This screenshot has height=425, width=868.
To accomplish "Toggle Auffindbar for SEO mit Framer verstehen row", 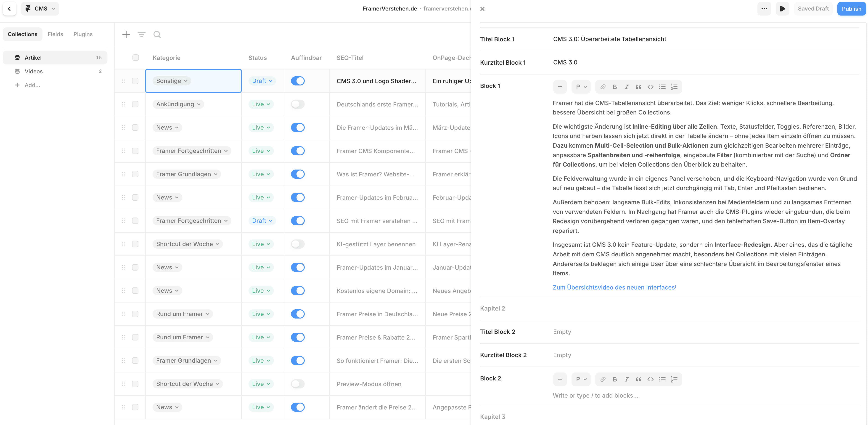I will [x=298, y=221].
